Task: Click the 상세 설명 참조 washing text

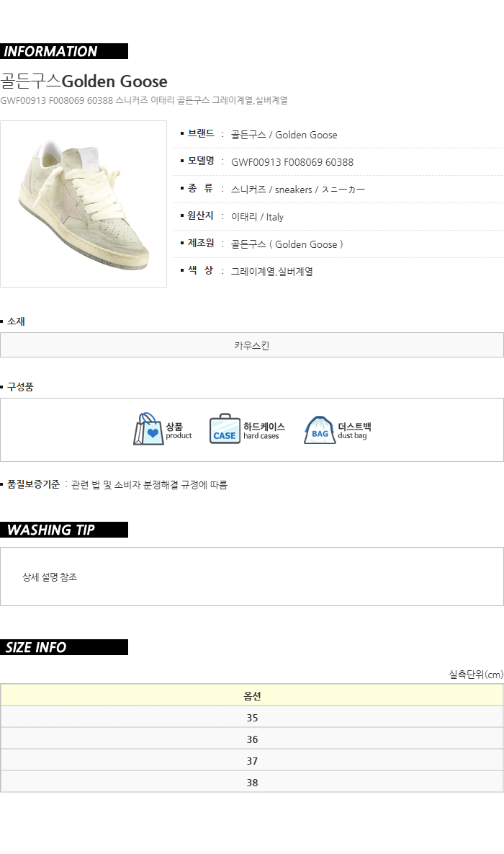Action: (x=50, y=577)
